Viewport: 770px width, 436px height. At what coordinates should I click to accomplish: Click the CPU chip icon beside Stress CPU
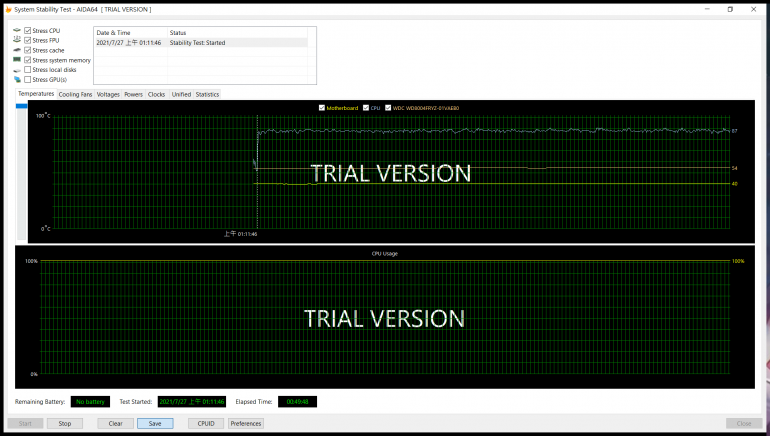point(17,31)
